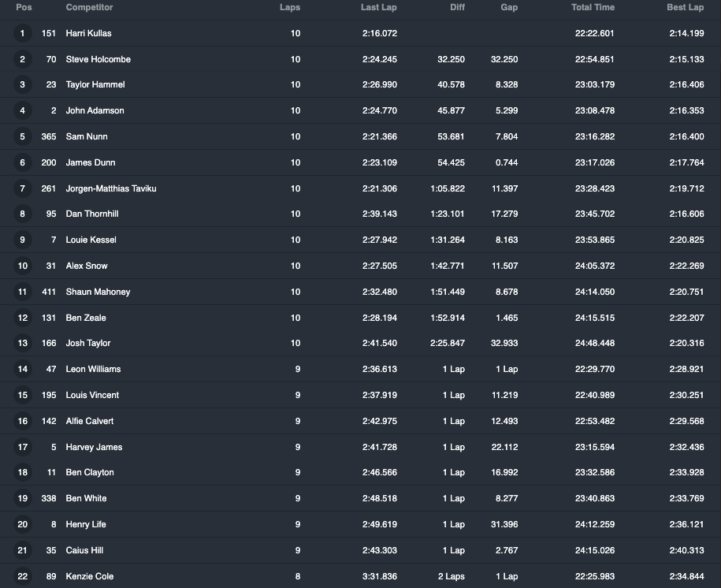The height and width of the screenshot is (588, 721).
Task: Sort by the Pos column header
Action: pyautogui.click(x=24, y=7)
